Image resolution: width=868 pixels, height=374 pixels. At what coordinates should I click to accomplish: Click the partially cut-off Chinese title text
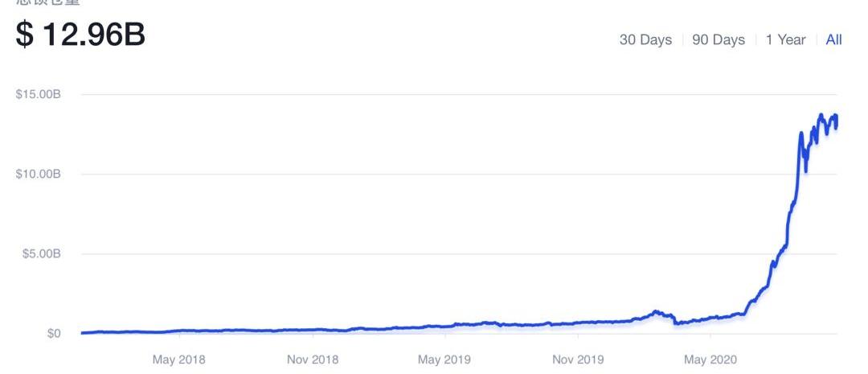pos(48,2)
